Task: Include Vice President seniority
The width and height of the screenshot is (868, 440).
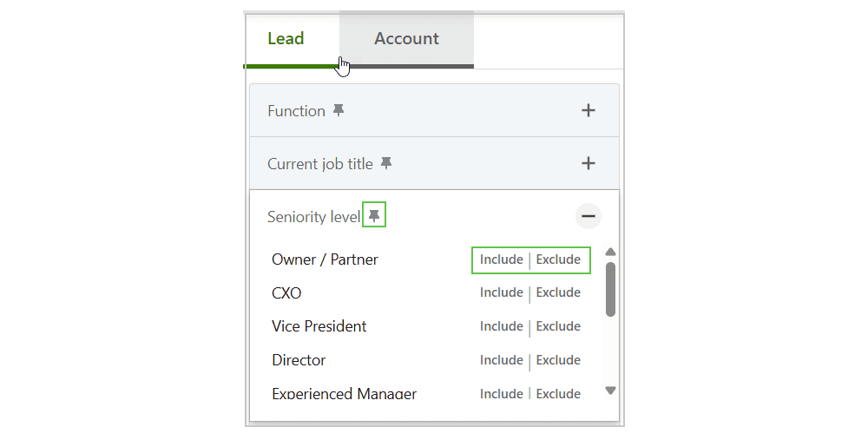Action: pos(502,326)
